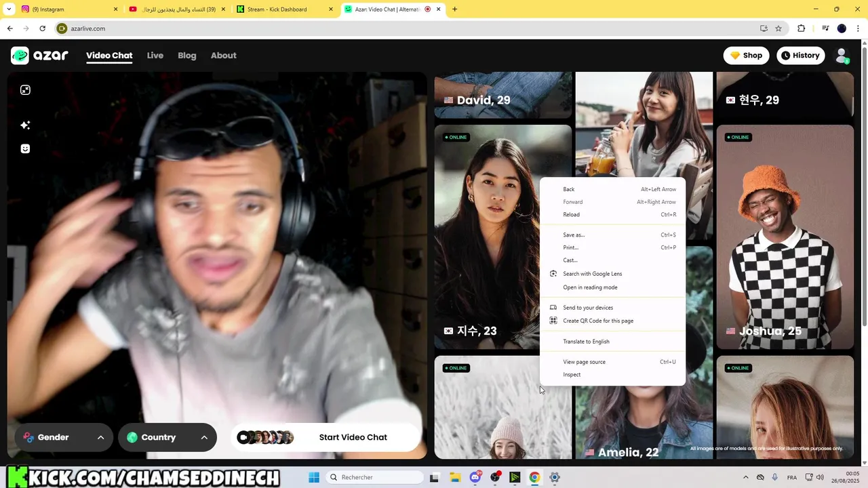
Task: Open Discord from the taskbar
Action: coord(475,477)
